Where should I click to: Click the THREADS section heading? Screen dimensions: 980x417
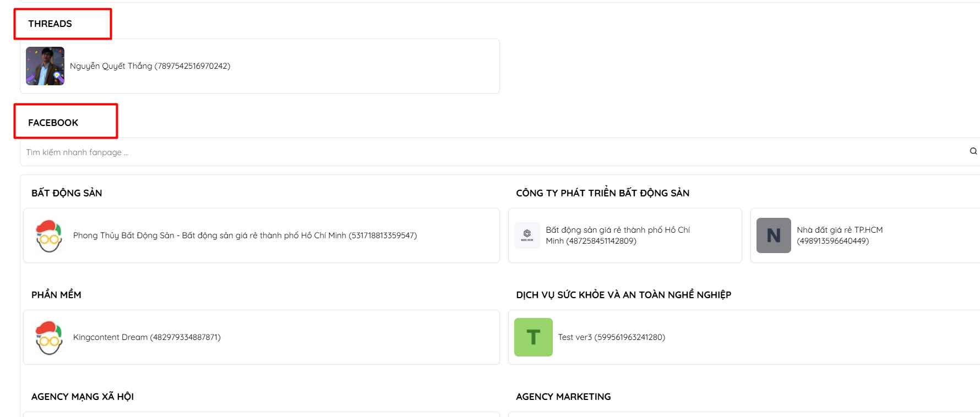[x=50, y=24]
